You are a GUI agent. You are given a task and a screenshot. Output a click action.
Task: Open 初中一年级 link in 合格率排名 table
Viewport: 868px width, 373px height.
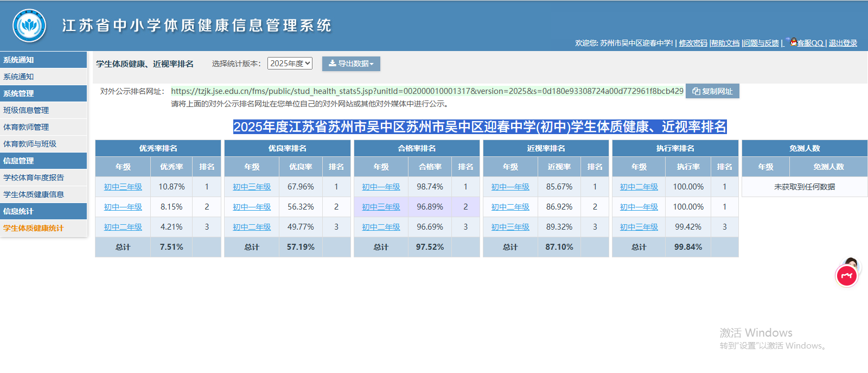click(381, 187)
